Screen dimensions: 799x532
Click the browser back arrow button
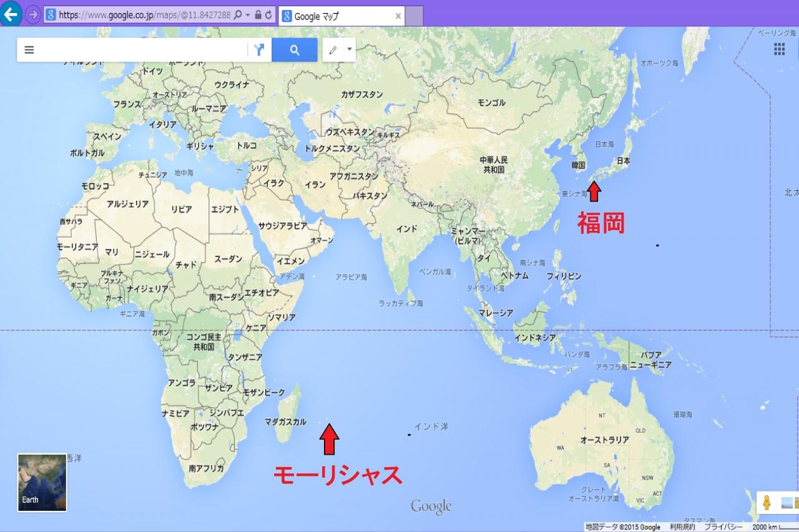(11, 14)
